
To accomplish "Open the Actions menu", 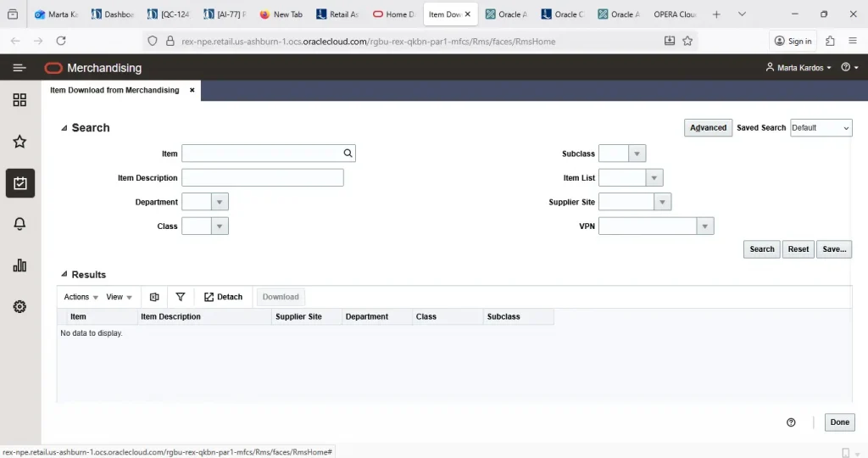I will click(81, 297).
